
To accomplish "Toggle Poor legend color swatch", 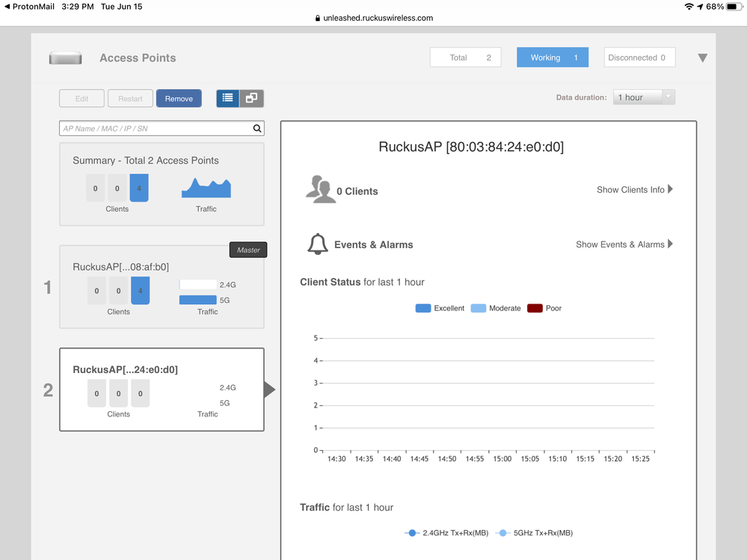I will [x=535, y=308].
